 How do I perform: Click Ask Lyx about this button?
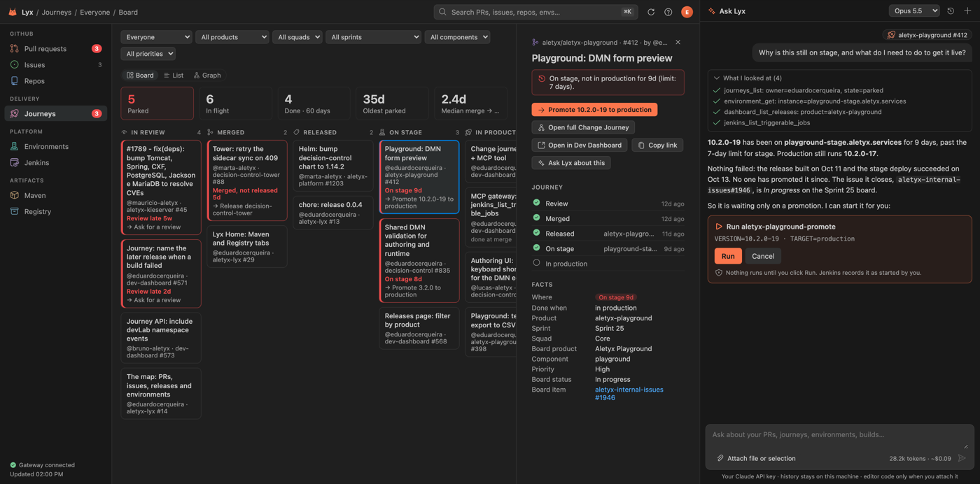(x=570, y=163)
